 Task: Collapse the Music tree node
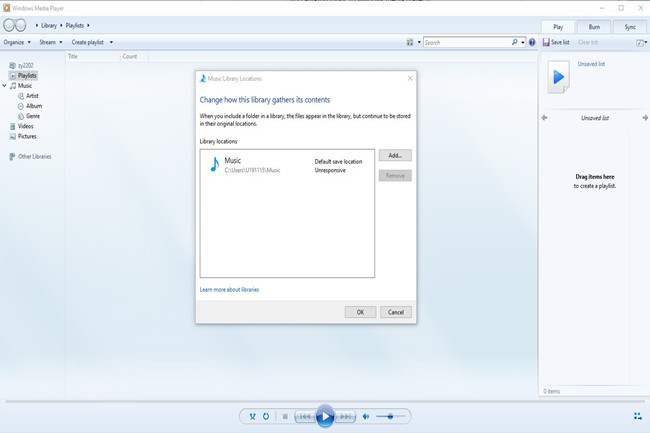pyautogui.click(x=5, y=86)
